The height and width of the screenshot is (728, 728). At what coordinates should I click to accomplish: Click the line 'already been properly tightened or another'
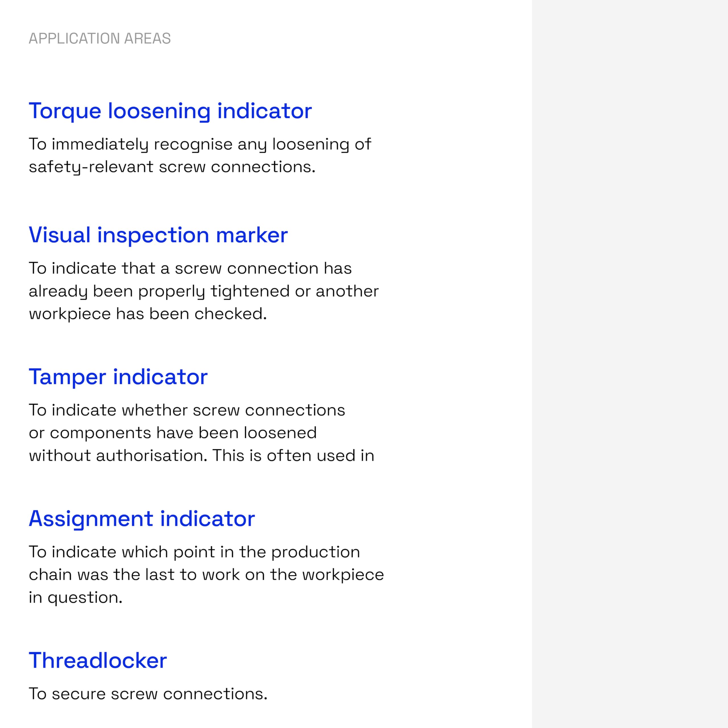(204, 291)
